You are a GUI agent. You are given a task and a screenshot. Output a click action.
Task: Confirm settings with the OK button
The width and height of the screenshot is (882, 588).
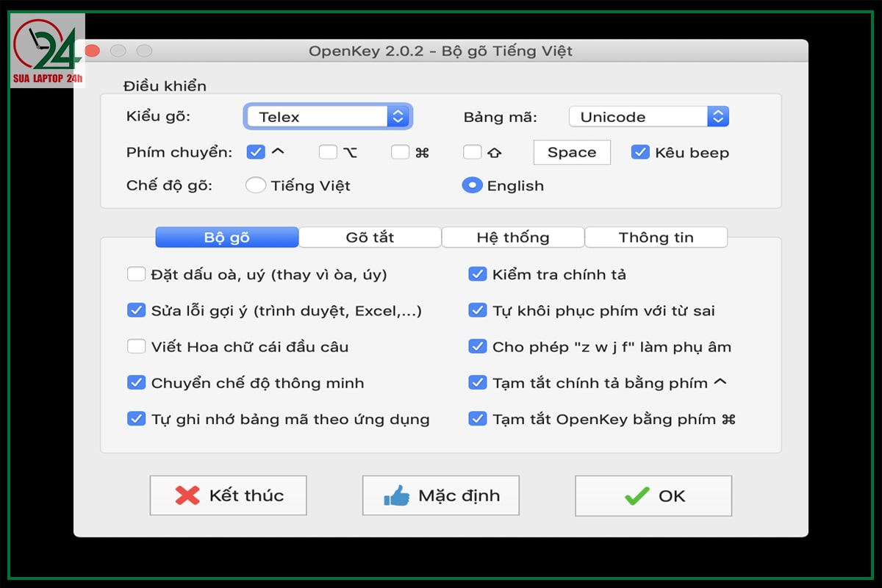coord(653,495)
